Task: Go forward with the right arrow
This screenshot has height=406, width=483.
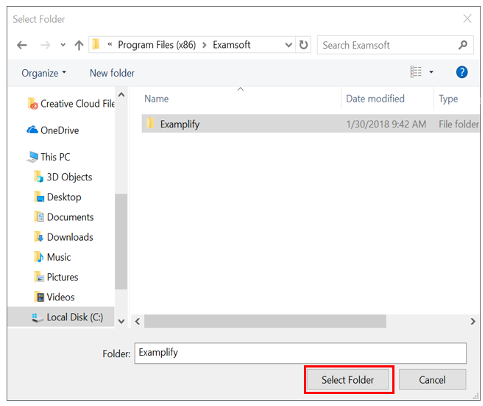Action: coord(45,45)
